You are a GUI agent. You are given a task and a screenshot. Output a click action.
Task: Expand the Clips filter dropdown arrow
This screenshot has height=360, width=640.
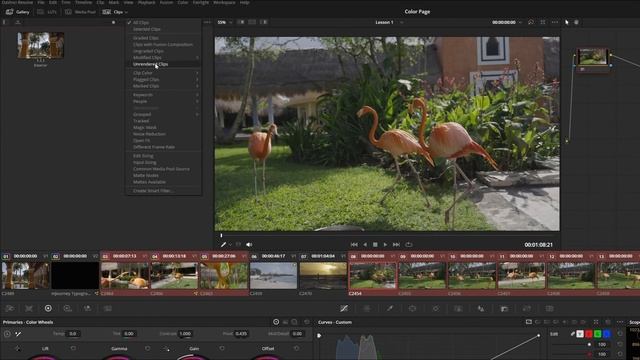pos(126,12)
